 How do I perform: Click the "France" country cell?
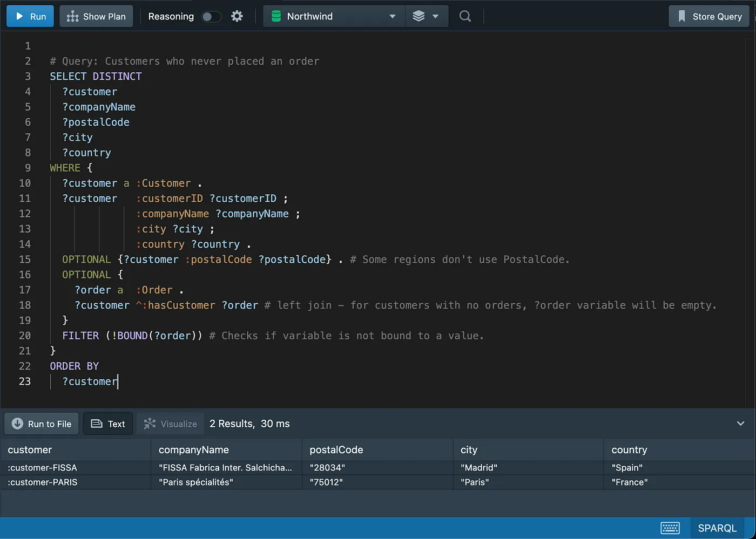(679, 482)
